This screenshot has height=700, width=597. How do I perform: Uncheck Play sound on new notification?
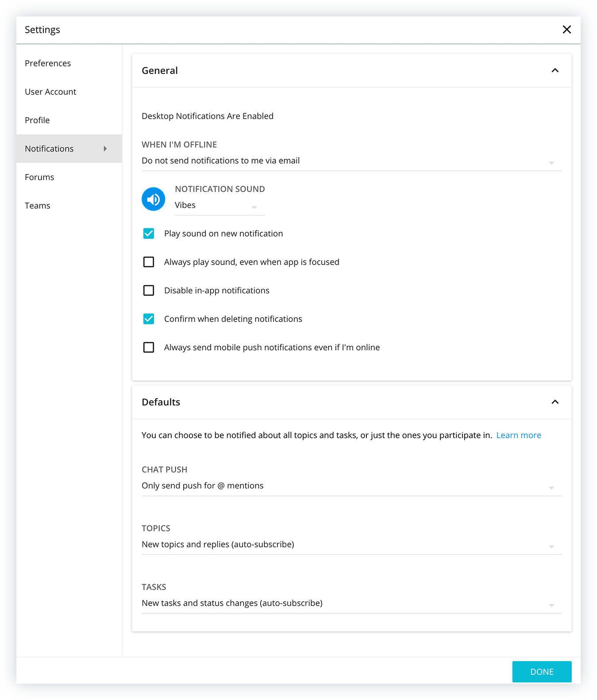149,234
